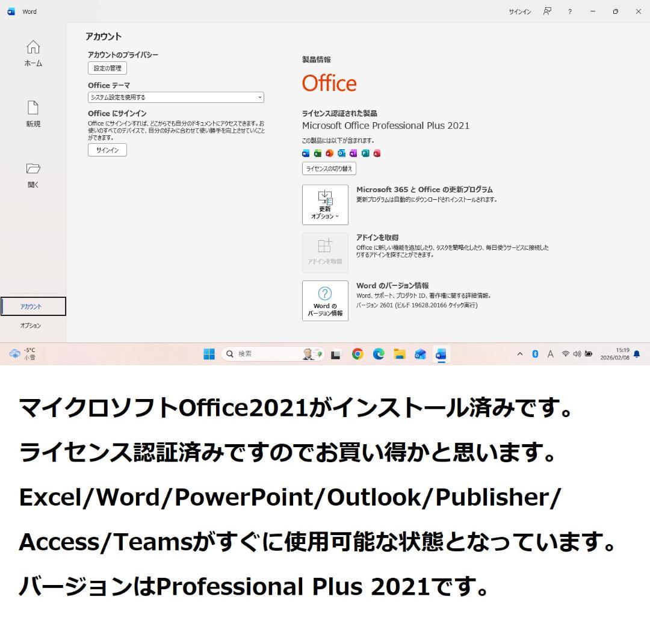Open Microsoft Edge from the taskbar

click(379, 355)
